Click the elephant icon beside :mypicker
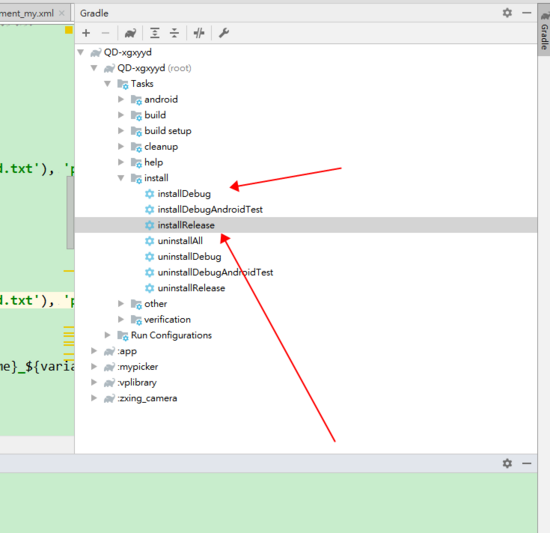Image resolution: width=550 pixels, height=533 pixels. [109, 367]
